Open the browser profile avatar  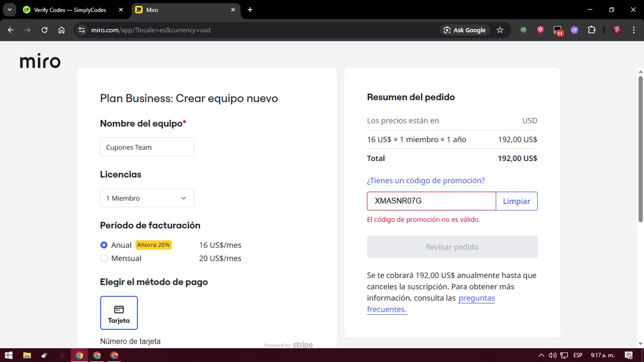(x=617, y=30)
